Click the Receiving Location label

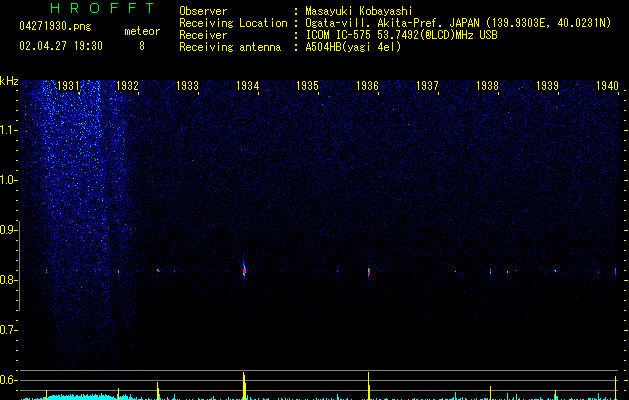(x=233, y=23)
